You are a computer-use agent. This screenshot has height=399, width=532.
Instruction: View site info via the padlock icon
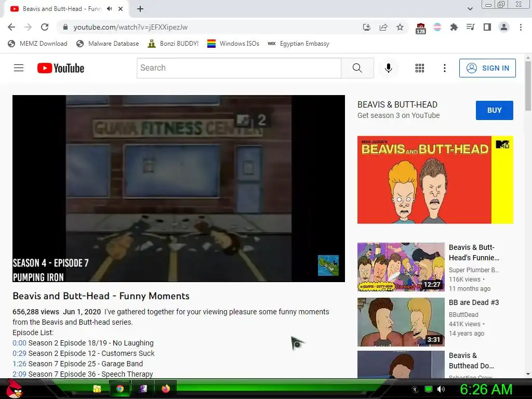(x=65, y=27)
